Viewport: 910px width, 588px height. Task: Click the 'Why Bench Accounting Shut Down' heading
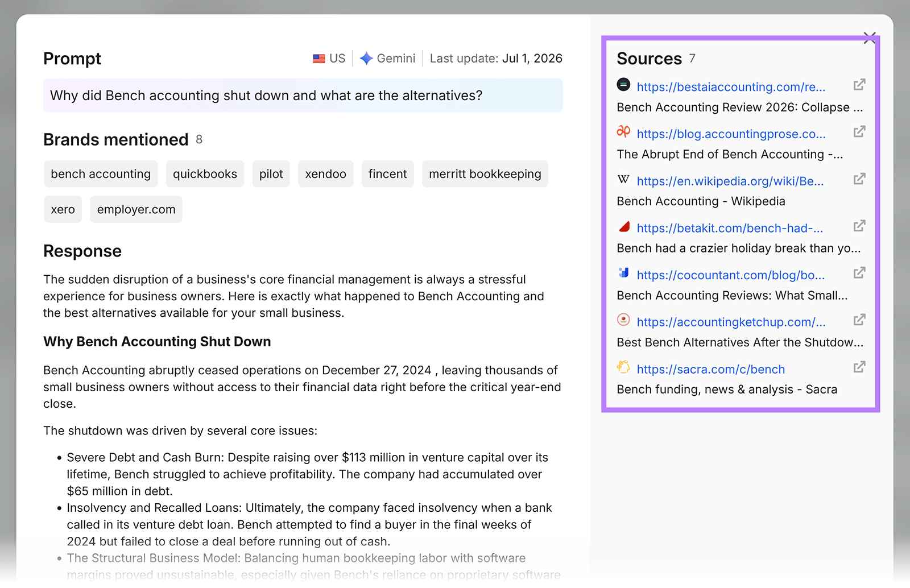coord(157,342)
